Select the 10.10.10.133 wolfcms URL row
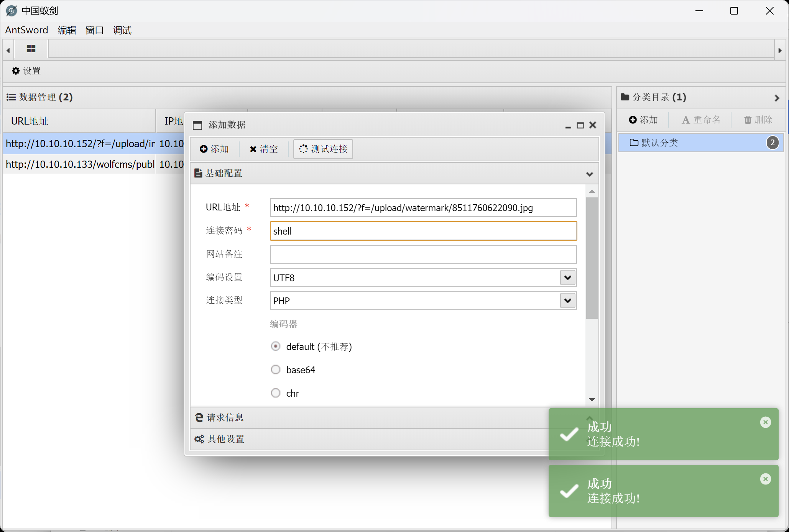The height and width of the screenshot is (532, 789). click(94, 164)
